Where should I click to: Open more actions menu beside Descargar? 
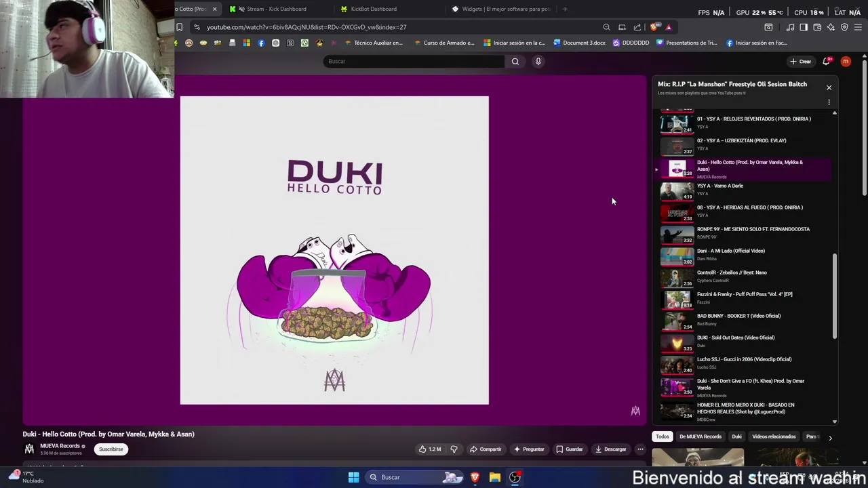pyautogui.click(x=640, y=449)
